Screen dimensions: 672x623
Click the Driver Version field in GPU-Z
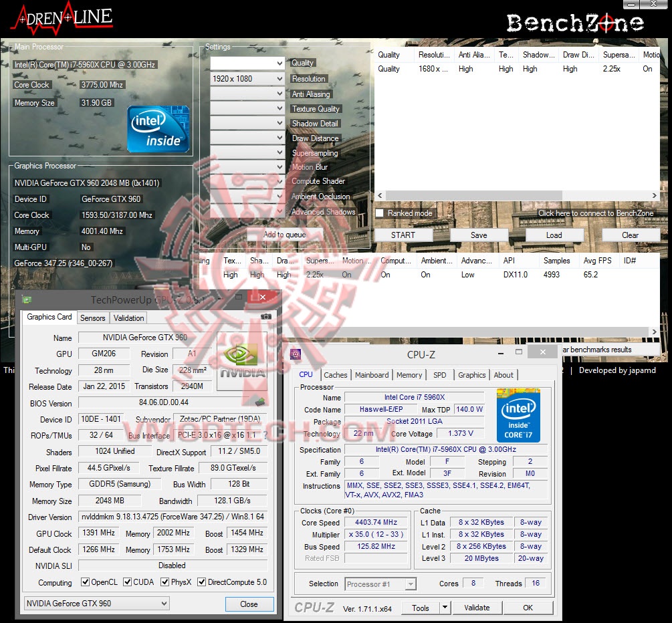pos(173,517)
